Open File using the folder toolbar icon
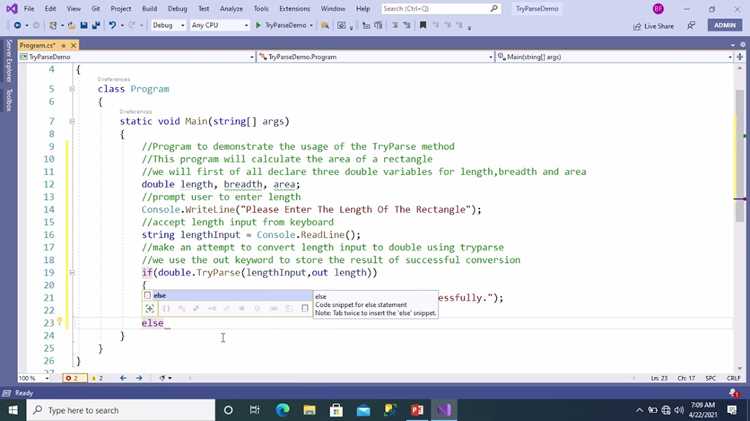The height and width of the screenshot is (421, 750). (x=72, y=25)
